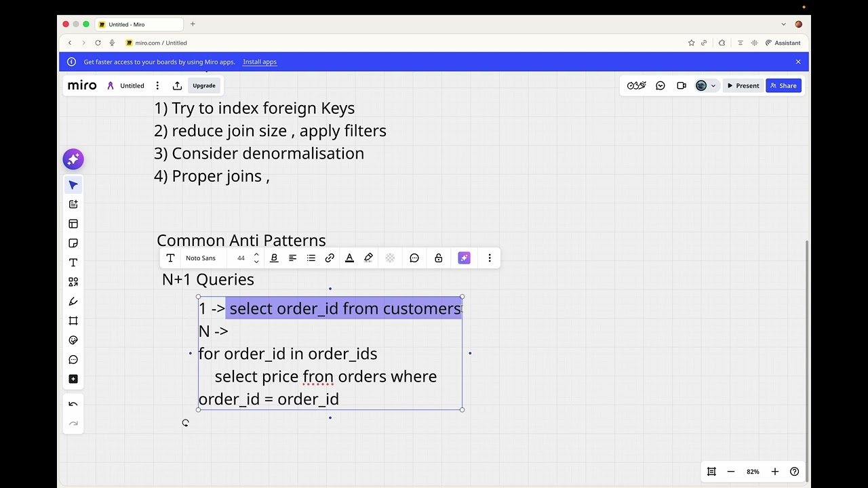Start video call from top bar

click(682, 85)
